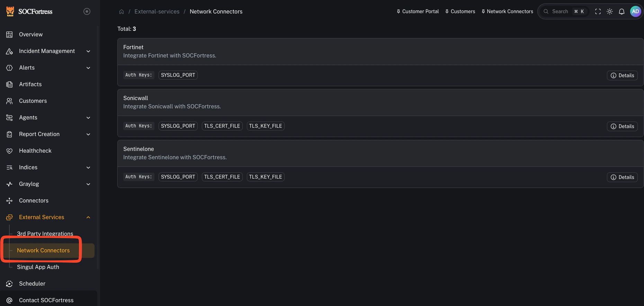This screenshot has width=644, height=306.
Task: Click the Customers people icon
Action: click(x=9, y=101)
